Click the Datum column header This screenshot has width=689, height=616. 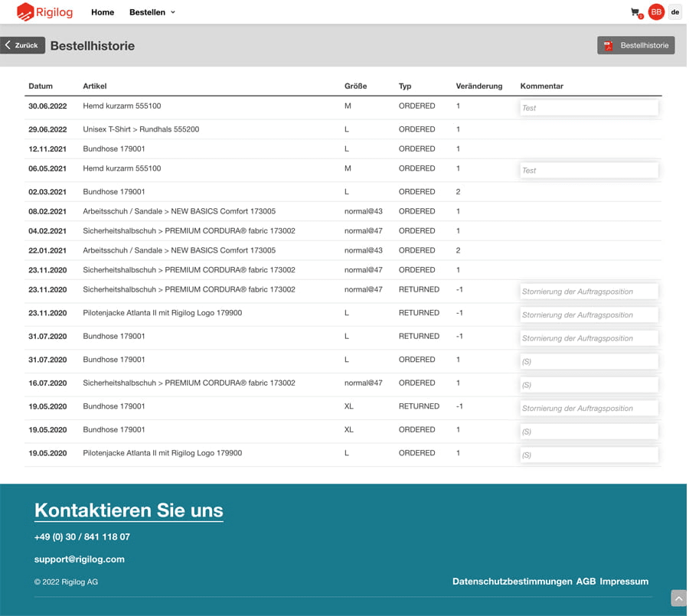(x=41, y=86)
